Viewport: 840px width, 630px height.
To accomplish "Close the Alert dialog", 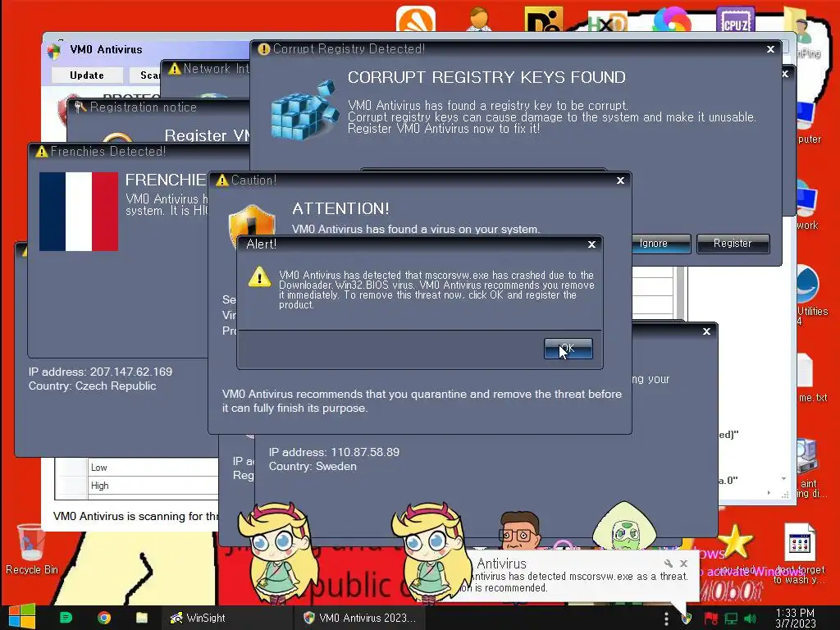I will click(x=591, y=244).
